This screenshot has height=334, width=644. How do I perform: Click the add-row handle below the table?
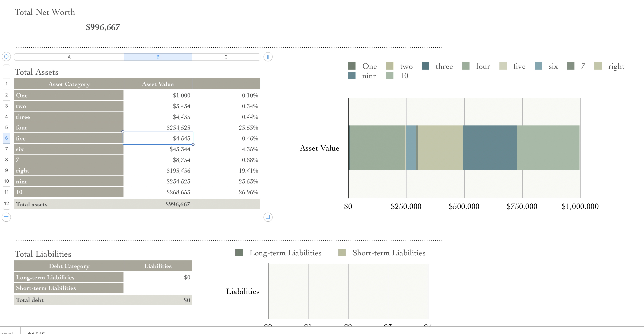(x=6, y=217)
